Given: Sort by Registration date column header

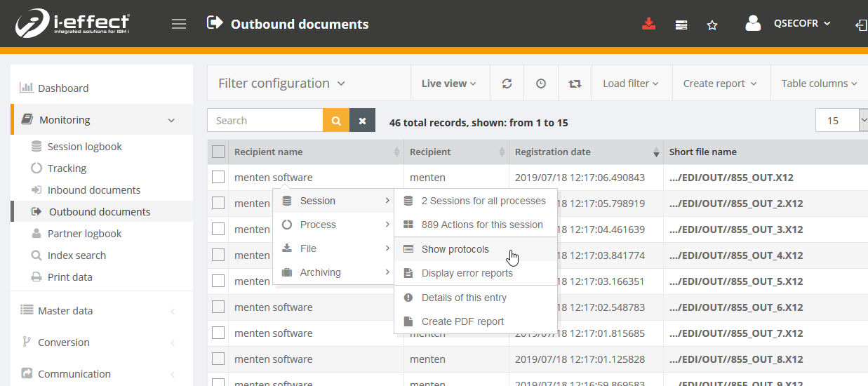Looking at the screenshot, I should click(553, 152).
